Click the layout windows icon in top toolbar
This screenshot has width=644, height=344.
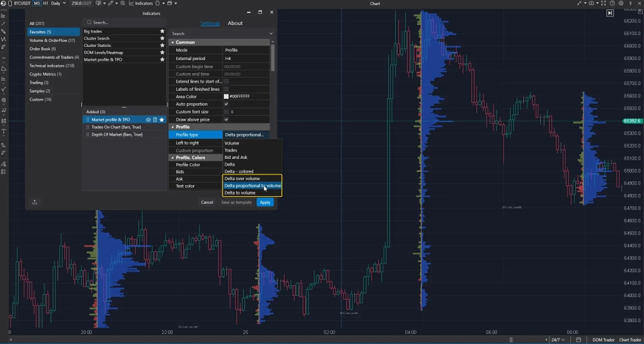tap(169, 3)
